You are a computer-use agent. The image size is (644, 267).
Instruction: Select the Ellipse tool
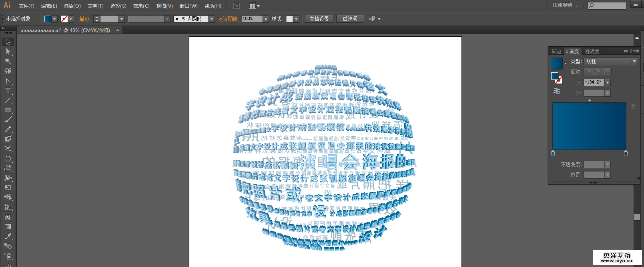(x=8, y=110)
